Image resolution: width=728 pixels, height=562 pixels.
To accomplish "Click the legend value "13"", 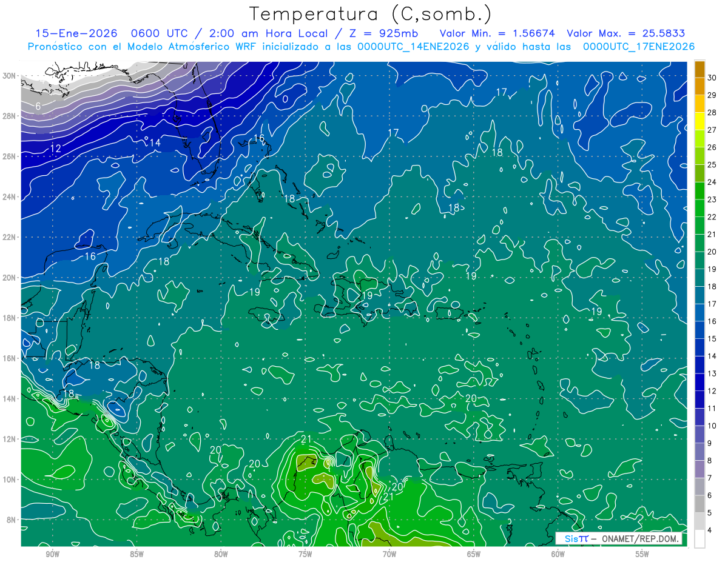I will click(x=712, y=374).
